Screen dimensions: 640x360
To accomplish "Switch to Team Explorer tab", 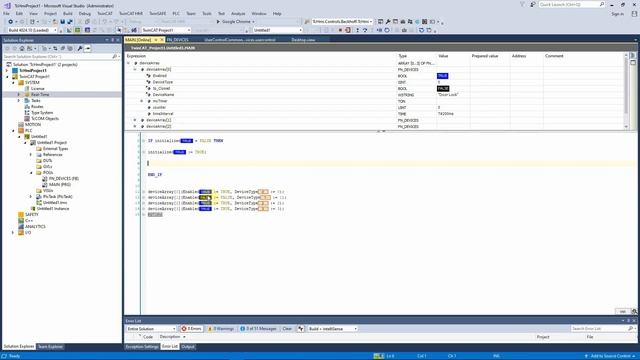I will (50, 347).
